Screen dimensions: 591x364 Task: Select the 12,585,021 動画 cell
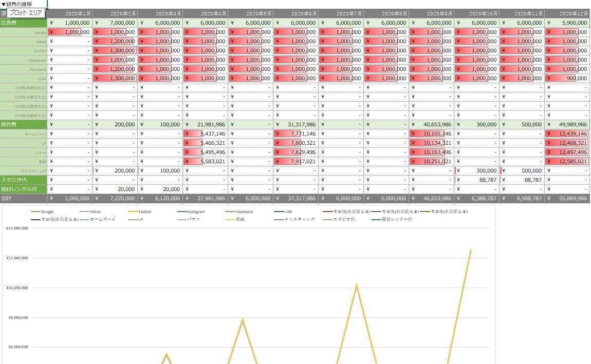tap(567, 162)
